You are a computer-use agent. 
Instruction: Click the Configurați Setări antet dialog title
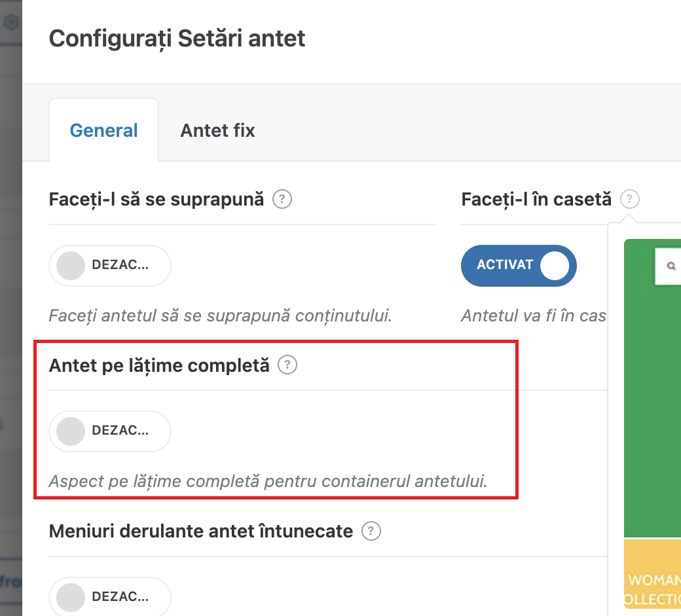click(x=177, y=39)
